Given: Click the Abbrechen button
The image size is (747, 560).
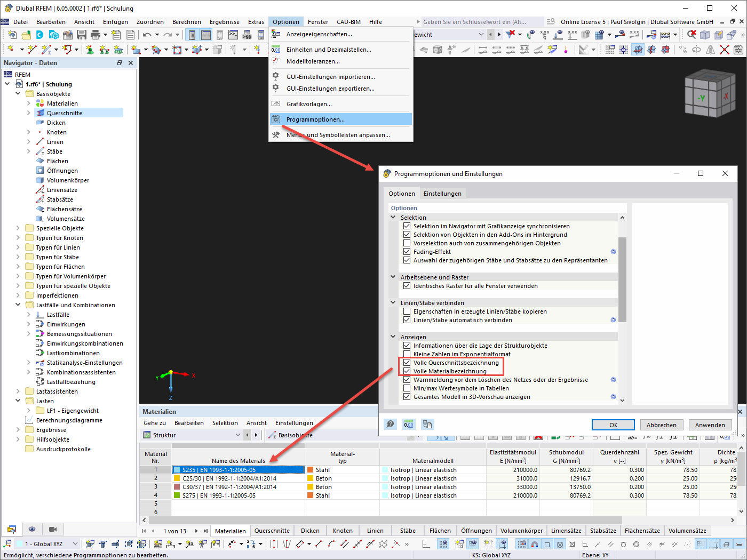Looking at the screenshot, I should [x=662, y=425].
